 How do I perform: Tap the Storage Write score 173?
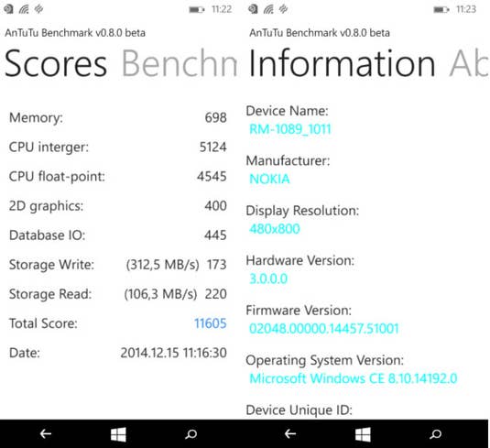[x=216, y=265]
